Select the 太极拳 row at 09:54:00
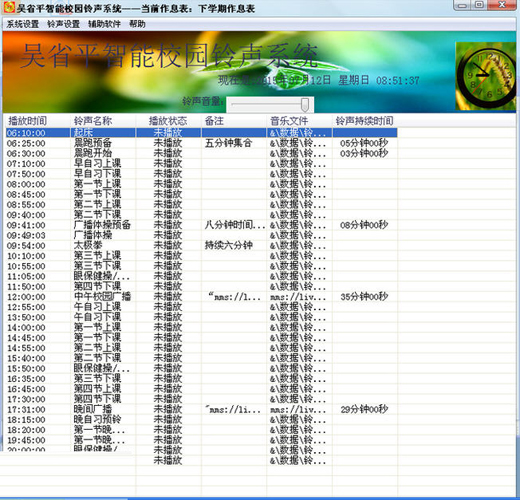Screen dimensions: 520x500 click(201, 246)
